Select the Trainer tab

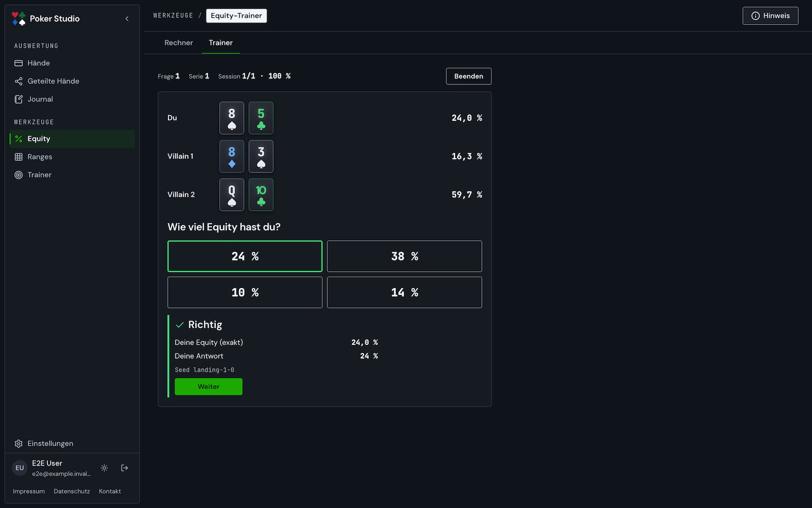coord(221,43)
